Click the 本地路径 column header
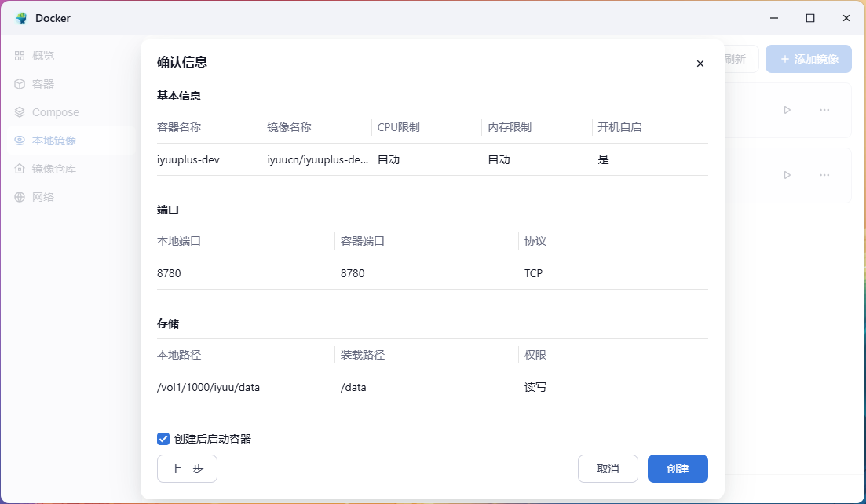The height and width of the screenshot is (504, 866). click(x=179, y=355)
